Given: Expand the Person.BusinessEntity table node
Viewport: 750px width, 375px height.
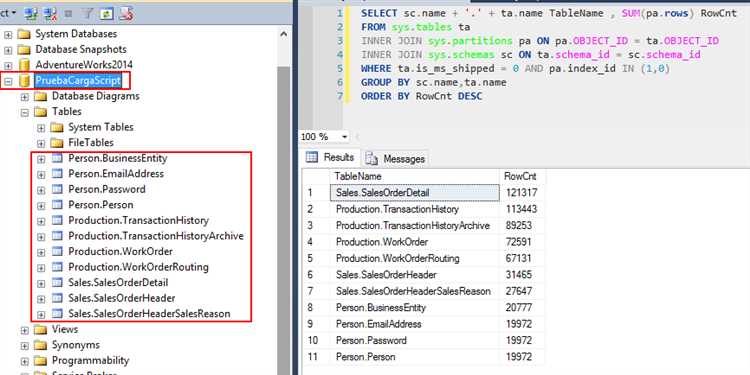Looking at the screenshot, I should [41, 159].
